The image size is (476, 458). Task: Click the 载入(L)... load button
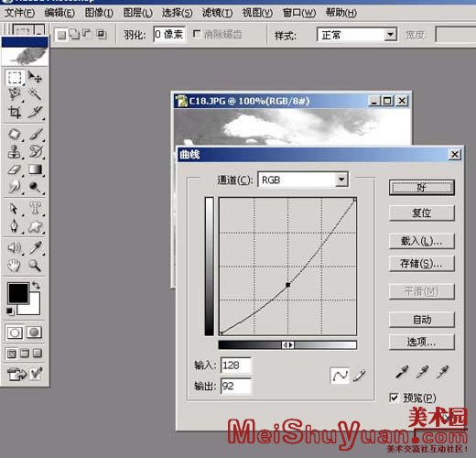click(x=422, y=241)
